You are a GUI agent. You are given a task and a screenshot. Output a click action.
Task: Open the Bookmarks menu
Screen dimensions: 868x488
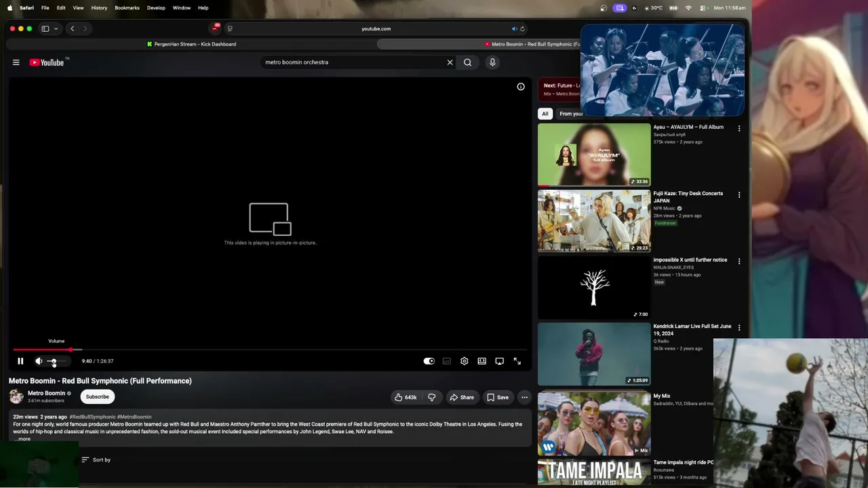tap(127, 7)
